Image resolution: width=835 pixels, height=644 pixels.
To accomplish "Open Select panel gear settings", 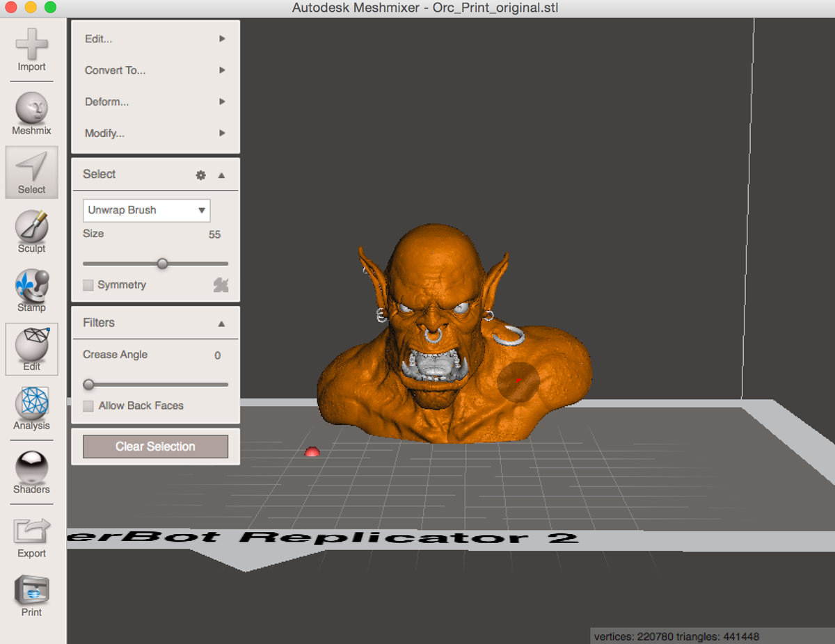I will (x=200, y=175).
